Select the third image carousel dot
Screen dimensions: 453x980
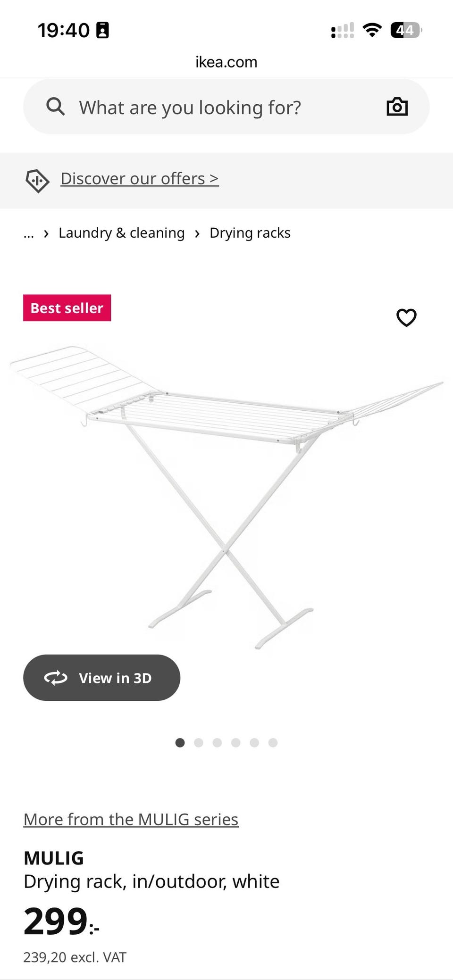pyautogui.click(x=217, y=743)
